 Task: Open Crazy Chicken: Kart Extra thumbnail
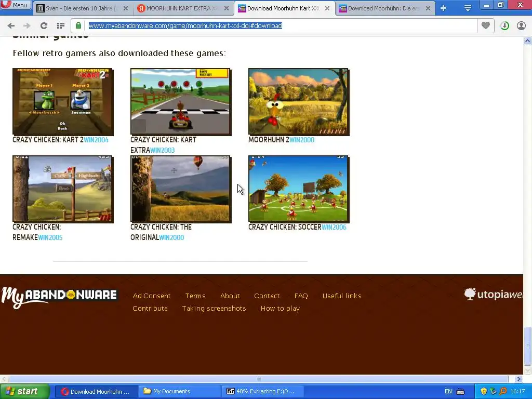point(181,102)
